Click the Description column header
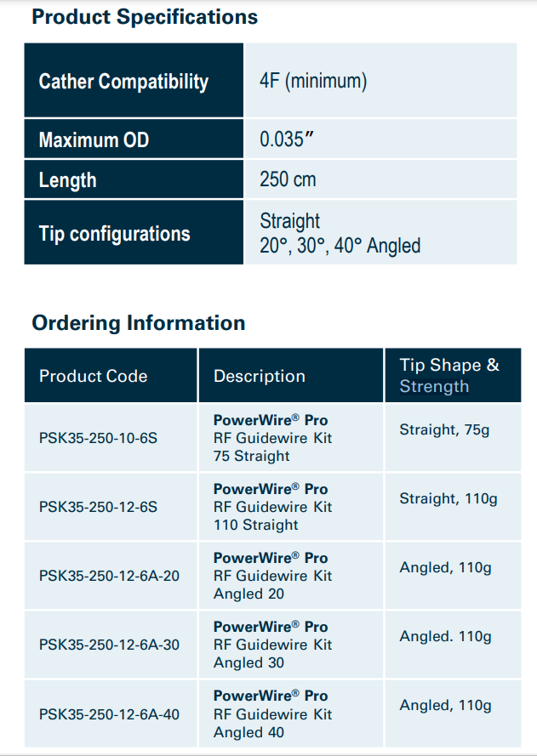 pos(260,376)
